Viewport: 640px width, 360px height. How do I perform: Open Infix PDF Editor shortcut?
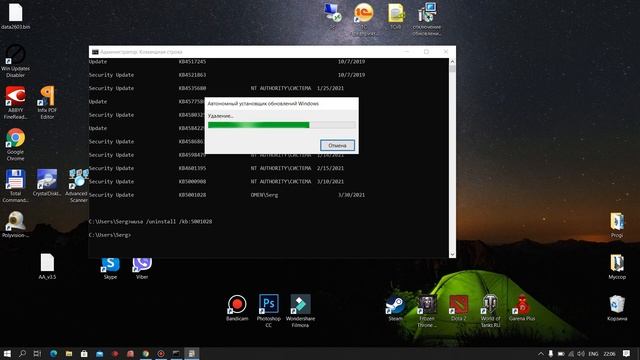(47, 102)
